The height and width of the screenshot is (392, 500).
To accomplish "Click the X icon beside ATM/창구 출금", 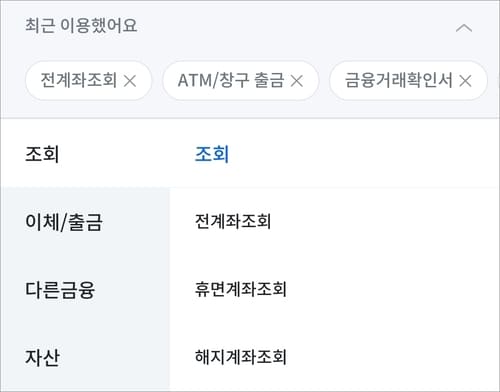I will pyautogui.click(x=296, y=81).
